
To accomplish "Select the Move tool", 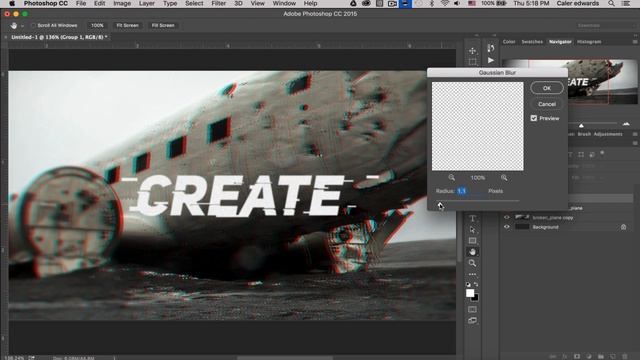I will point(472,51).
